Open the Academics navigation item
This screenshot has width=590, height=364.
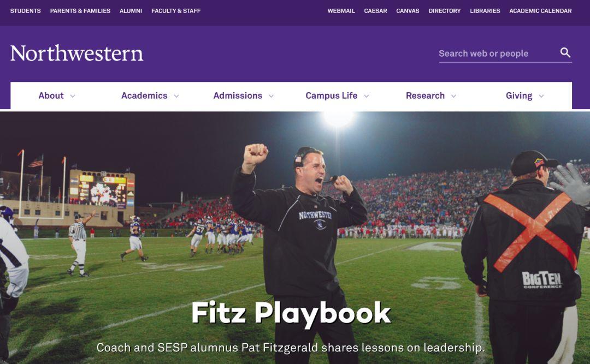pyautogui.click(x=144, y=96)
